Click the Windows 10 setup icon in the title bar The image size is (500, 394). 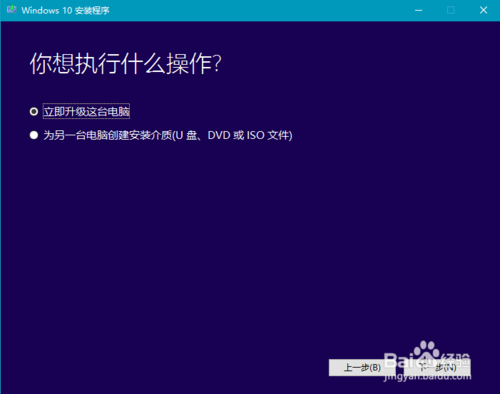[x=12, y=9]
